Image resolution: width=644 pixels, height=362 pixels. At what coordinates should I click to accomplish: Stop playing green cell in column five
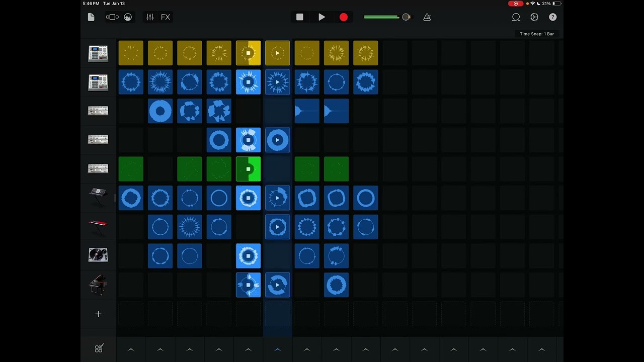tap(249, 169)
